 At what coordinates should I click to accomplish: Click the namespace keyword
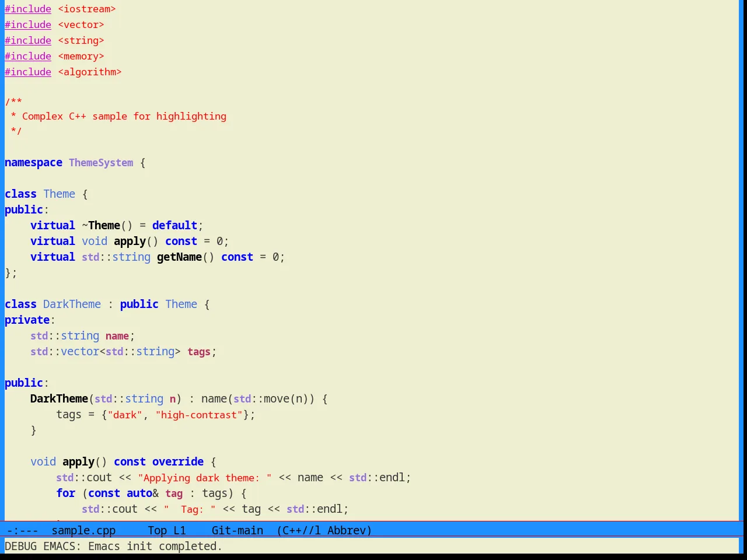33,162
